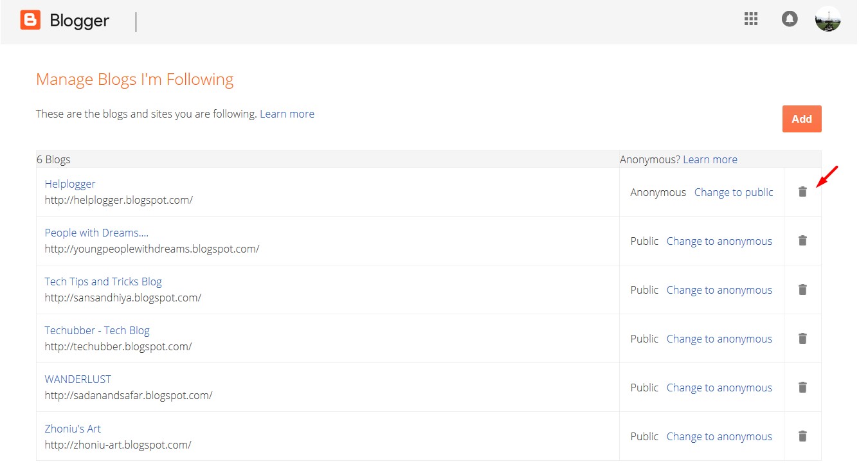Viewport: 868px width, 473px height.
Task: Click the orange Blogger logo icon
Action: [x=30, y=21]
